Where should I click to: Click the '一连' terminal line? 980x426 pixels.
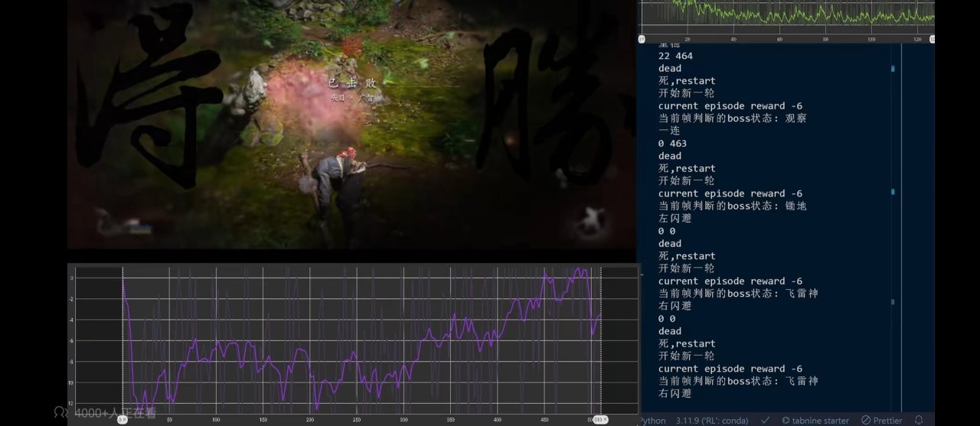pos(669,131)
